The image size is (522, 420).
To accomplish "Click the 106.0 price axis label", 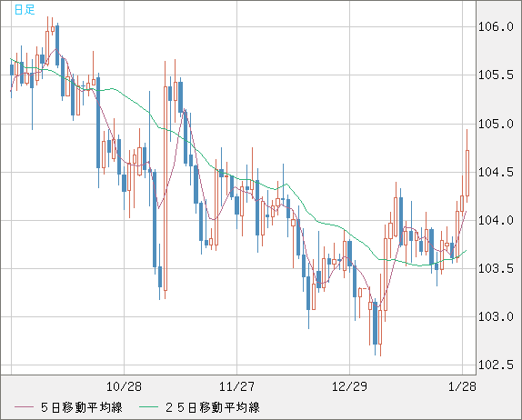I will 496,26.
